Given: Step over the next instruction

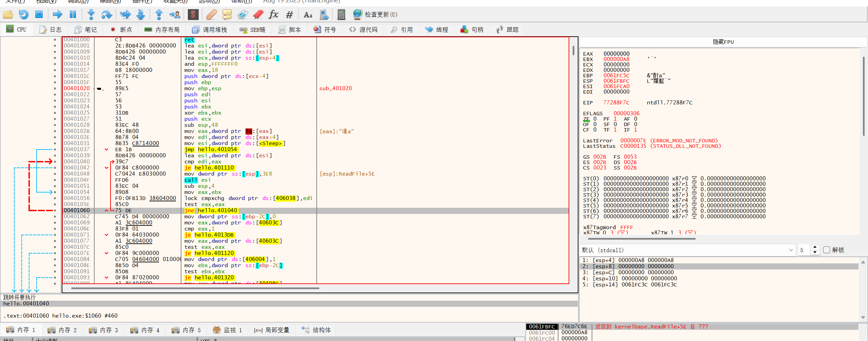Looking at the screenshot, I should point(106,15).
